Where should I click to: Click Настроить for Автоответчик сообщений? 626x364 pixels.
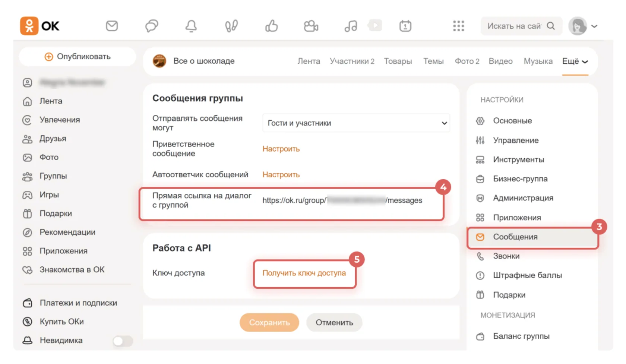click(x=281, y=175)
